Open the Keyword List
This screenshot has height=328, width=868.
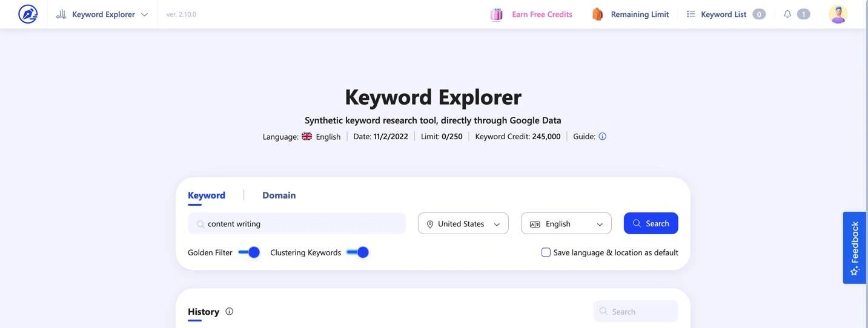coord(723,15)
